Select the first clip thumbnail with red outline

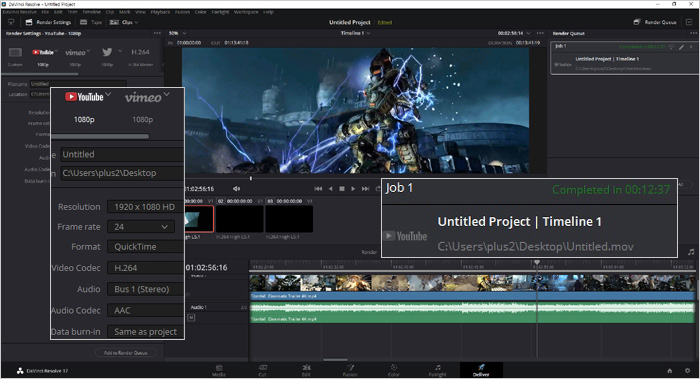199,219
